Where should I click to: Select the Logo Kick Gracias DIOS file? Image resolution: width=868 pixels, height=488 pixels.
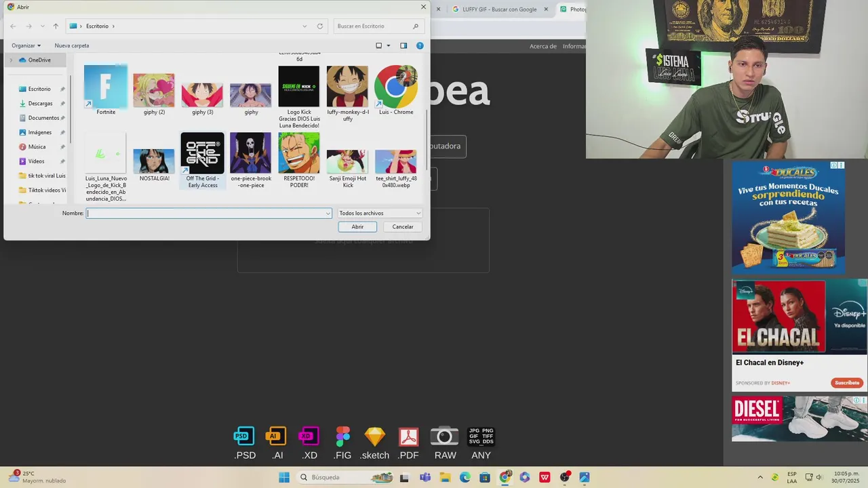click(x=299, y=97)
